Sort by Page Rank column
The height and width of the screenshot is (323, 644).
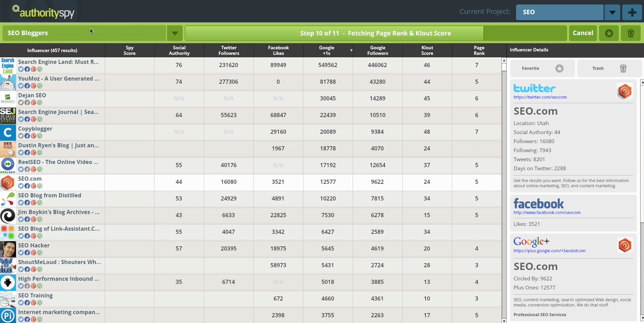(479, 50)
